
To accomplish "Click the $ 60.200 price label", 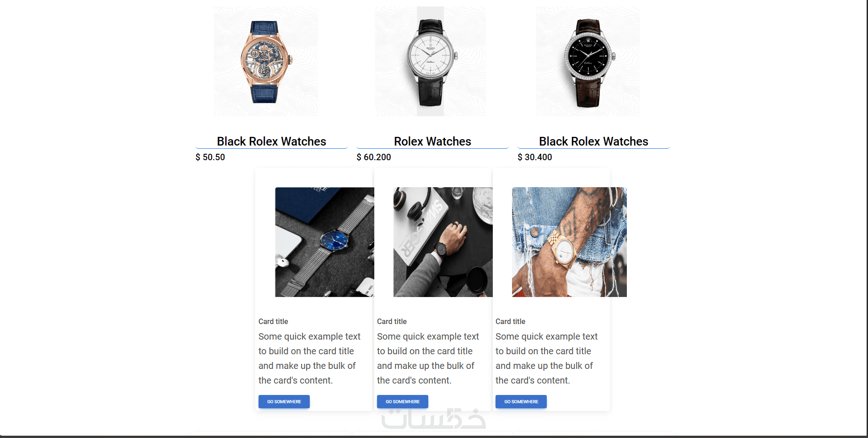I will point(374,157).
